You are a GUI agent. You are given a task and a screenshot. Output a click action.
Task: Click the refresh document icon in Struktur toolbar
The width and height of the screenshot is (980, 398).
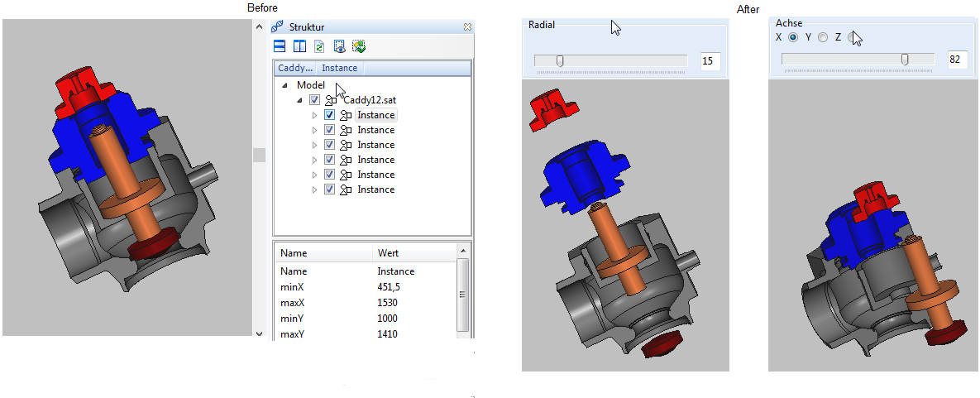pyautogui.click(x=318, y=46)
